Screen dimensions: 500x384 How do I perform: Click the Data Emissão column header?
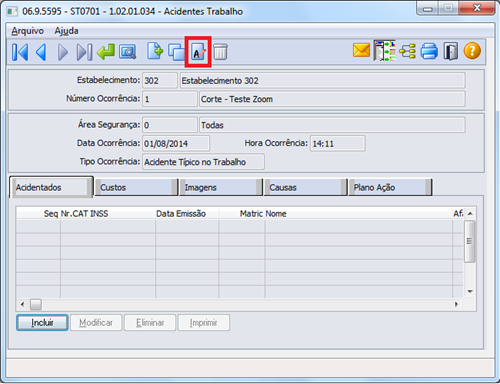(187, 213)
